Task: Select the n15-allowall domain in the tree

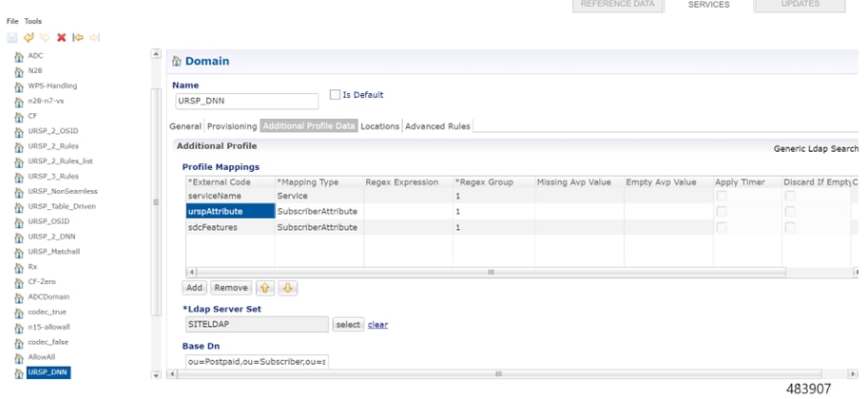Action: (48, 327)
